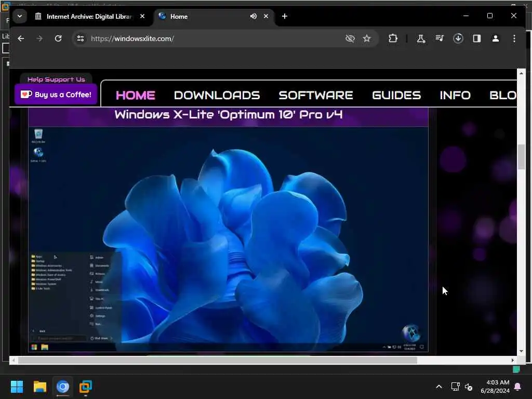Open the Windows Start menu
Screen dimensions: 532x399
point(17,387)
